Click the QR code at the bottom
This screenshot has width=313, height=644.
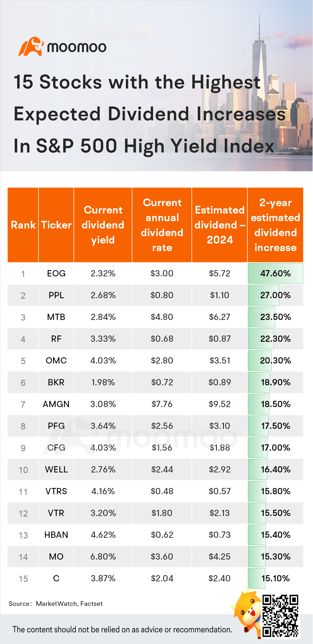coord(280,616)
